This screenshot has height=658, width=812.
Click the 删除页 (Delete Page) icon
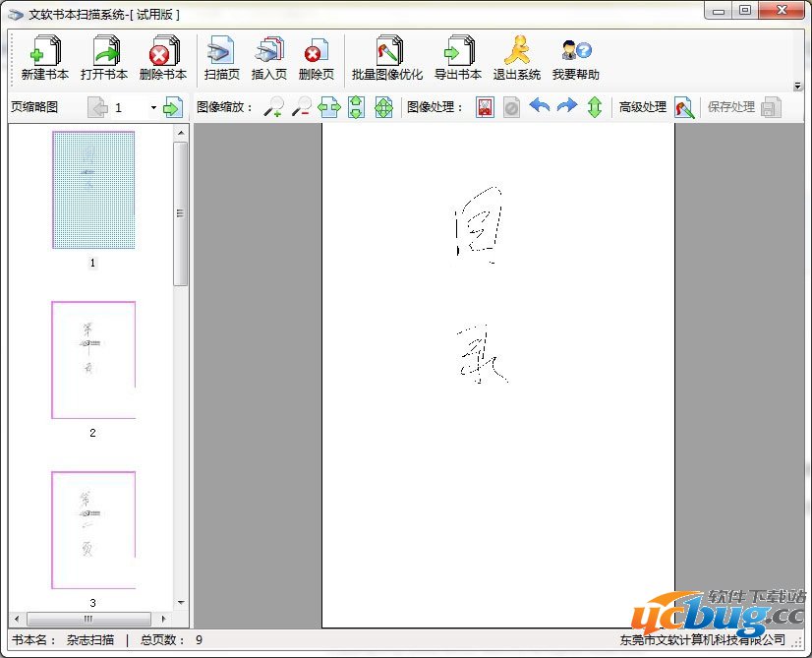click(316, 51)
